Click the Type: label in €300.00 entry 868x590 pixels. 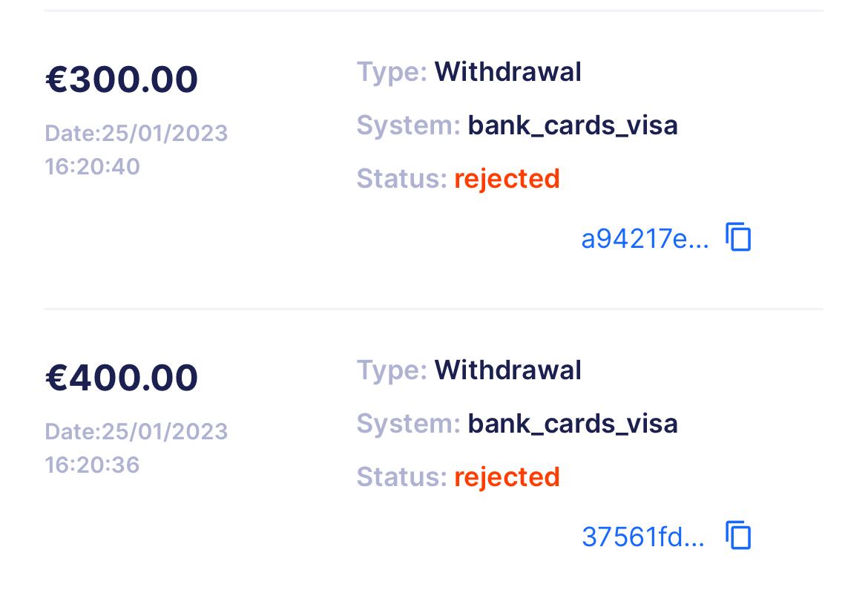[392, 72]
